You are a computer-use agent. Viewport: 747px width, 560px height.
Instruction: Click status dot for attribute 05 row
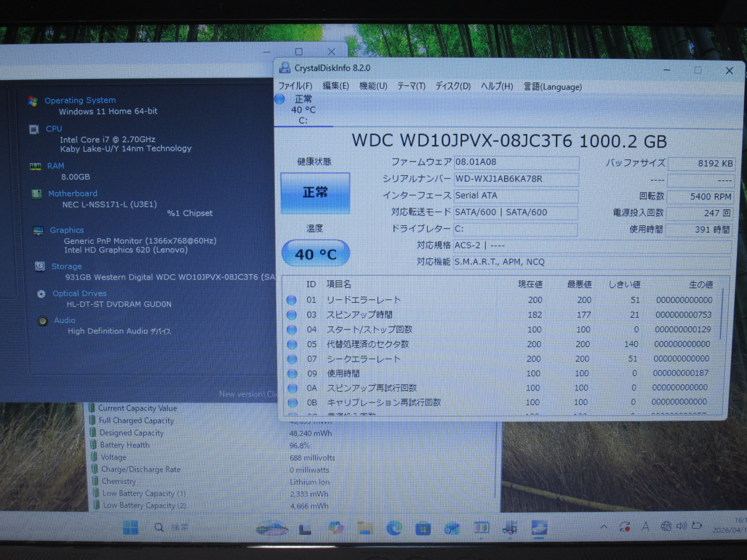[x=292, y=344]
